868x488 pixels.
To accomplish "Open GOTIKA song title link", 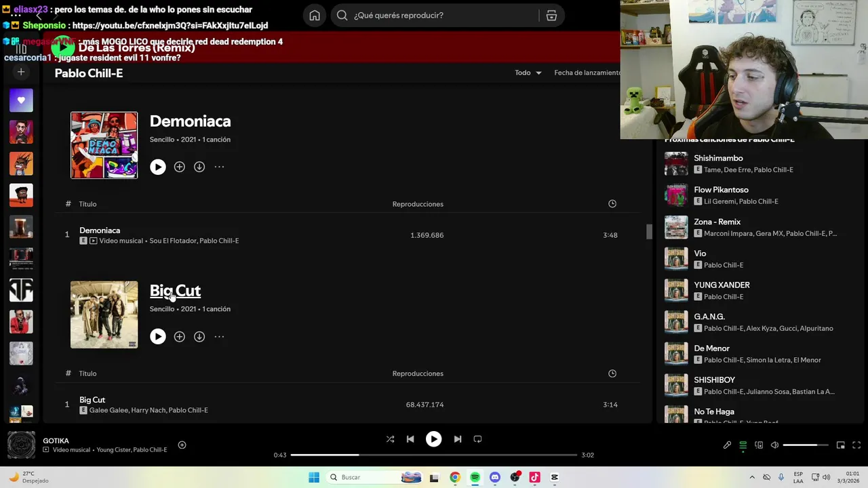I will coord(56,441).
